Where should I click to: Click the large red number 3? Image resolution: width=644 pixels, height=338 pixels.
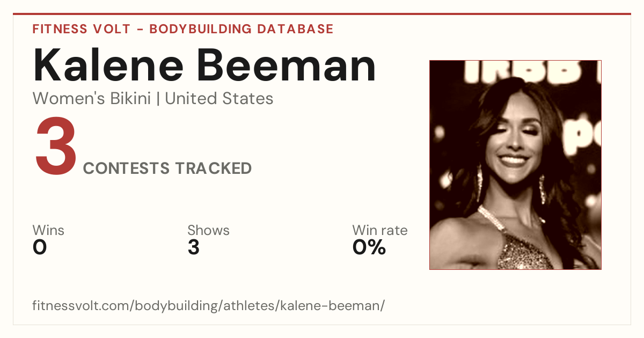tap(56, 148)
